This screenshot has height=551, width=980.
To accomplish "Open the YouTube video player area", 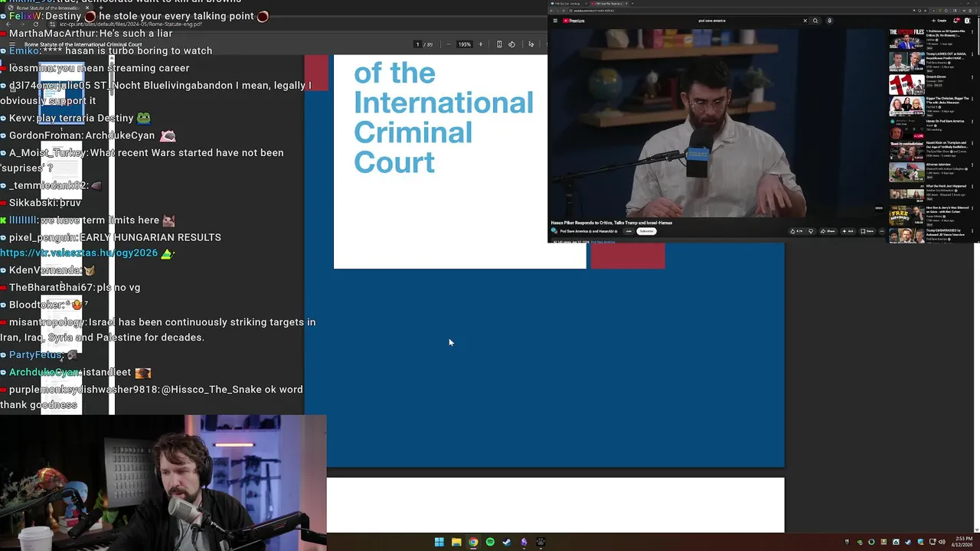I will point(717,124).
